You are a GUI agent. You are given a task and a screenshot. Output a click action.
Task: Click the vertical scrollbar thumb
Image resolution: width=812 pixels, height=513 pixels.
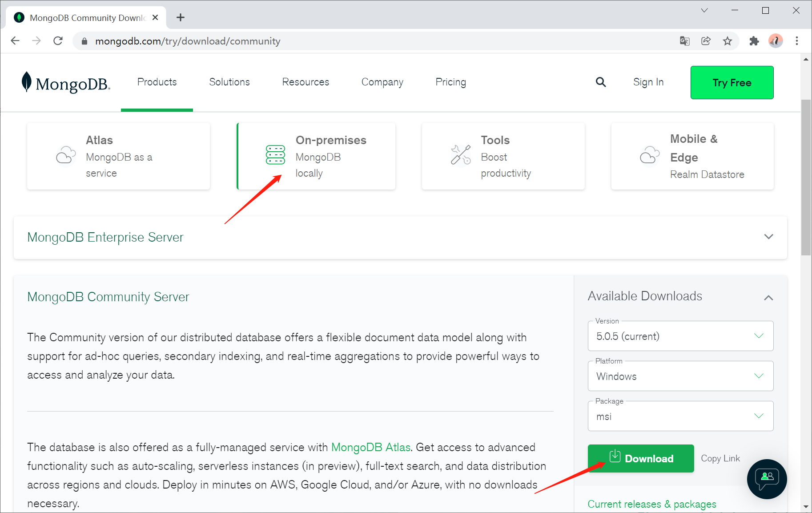pyautogui.click(x=806, y=178)
